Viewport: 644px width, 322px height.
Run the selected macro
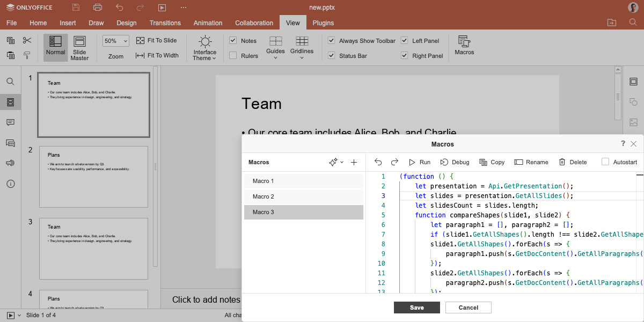(x=420, y=162)
